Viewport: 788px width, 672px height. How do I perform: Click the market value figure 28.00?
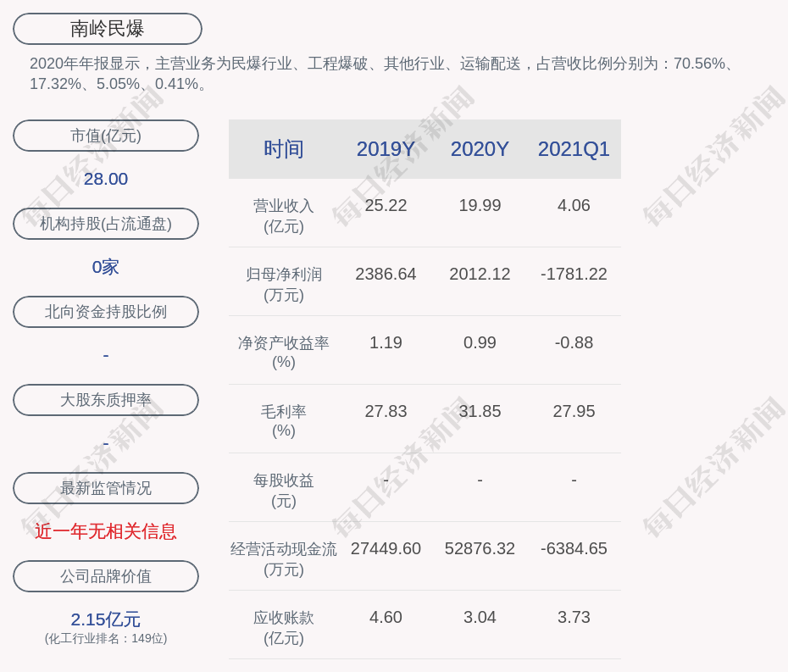106,179
